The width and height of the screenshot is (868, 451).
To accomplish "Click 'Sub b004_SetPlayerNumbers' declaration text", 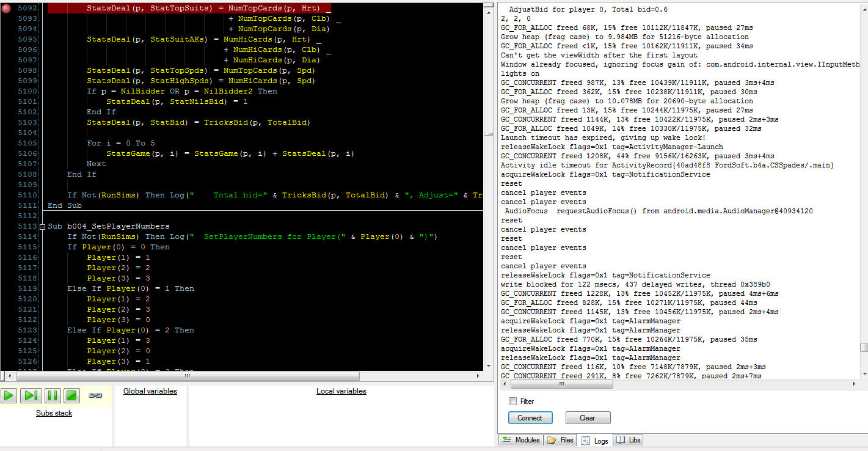I will click(x=109, y=226).
